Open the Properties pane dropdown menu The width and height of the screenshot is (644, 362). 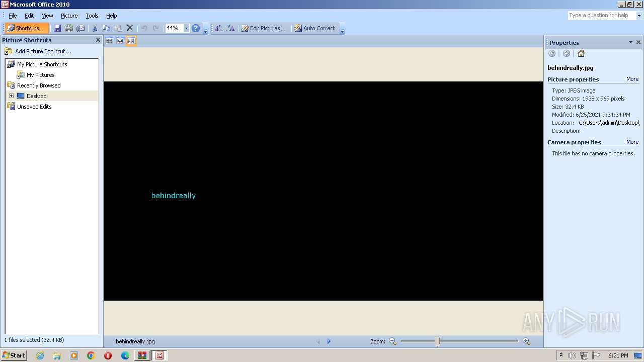pos(630,42)
